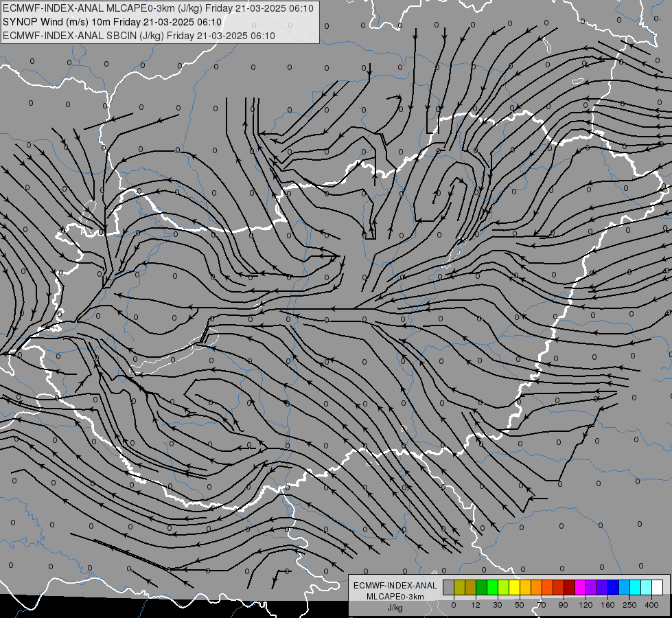Pick the sky-blue swatch before tick 250
The height and width of the screenshot is (618, 672).
(x=625, y=588)
